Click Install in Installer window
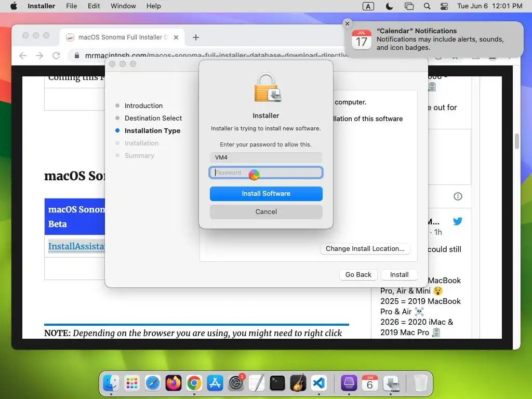Image resolution: width=532 pixels, height=399 pixels. tap(400, 274)
